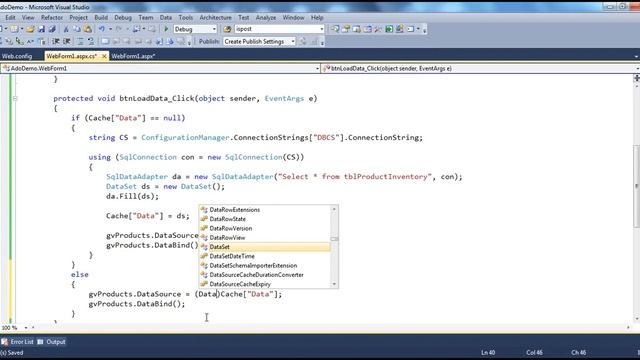
Task: Open the Architecture menu
Action: [216, 18]
